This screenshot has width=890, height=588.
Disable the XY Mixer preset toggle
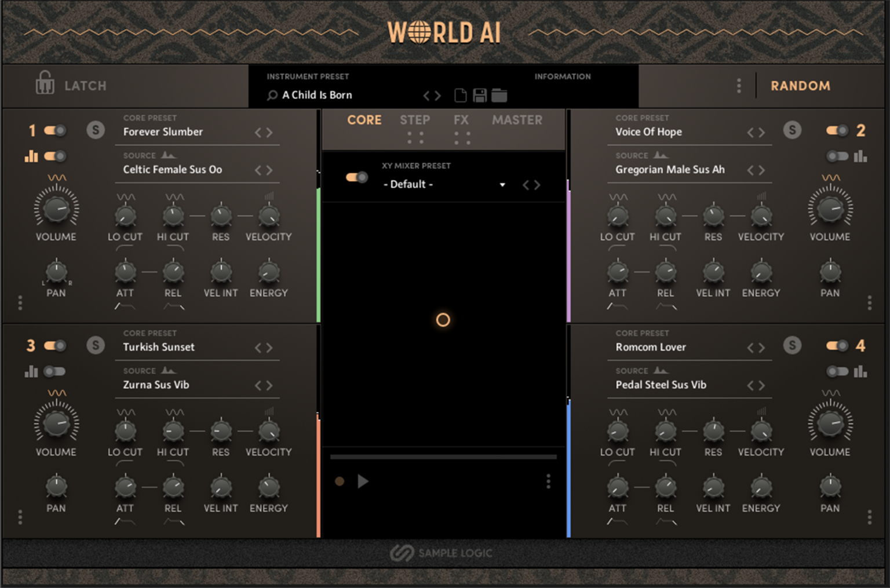(x=356, y=177)
